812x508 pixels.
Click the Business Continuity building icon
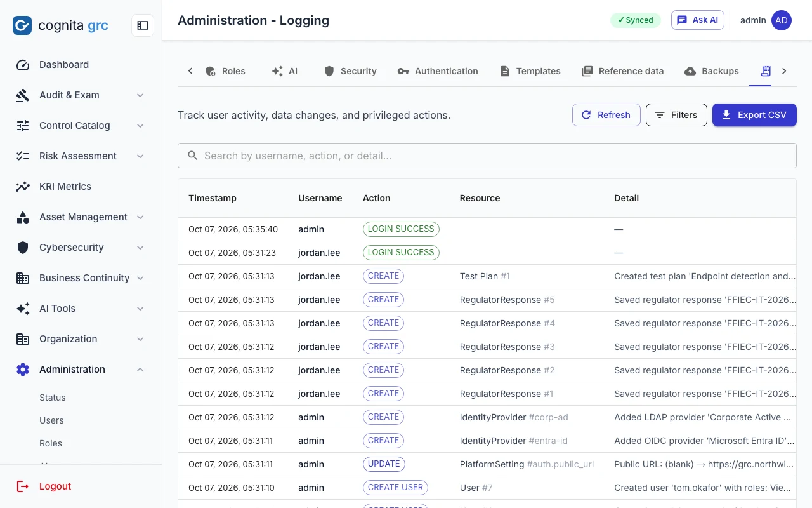click(x=23, y=278)
